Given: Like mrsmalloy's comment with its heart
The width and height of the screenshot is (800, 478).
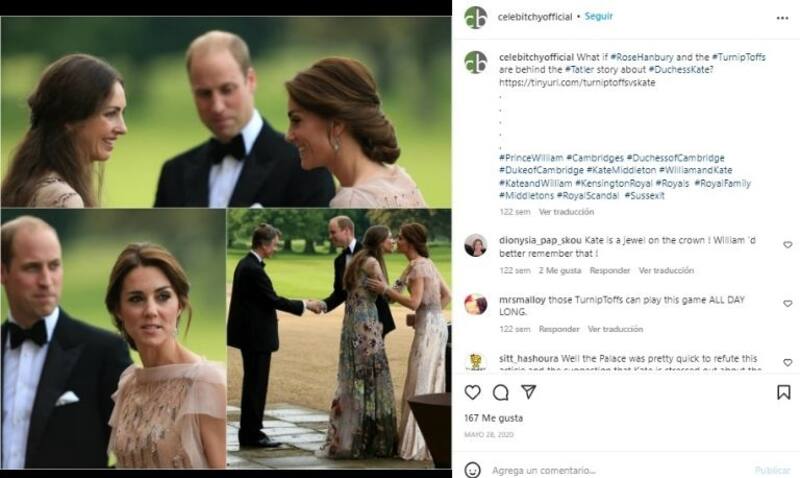Looking at the screenshot, I should [x=787, y=304].
